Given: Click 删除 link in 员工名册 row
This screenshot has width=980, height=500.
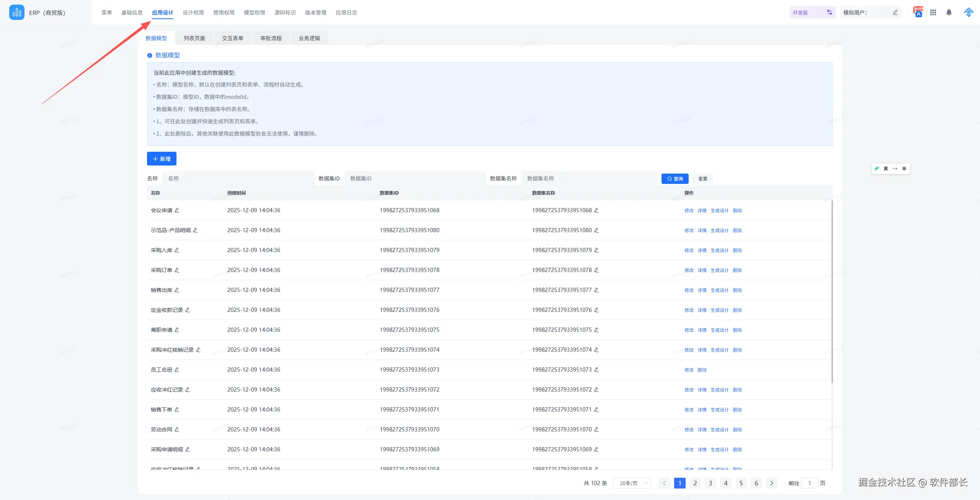Looking at the screenshot, I should tap(702, 370).
